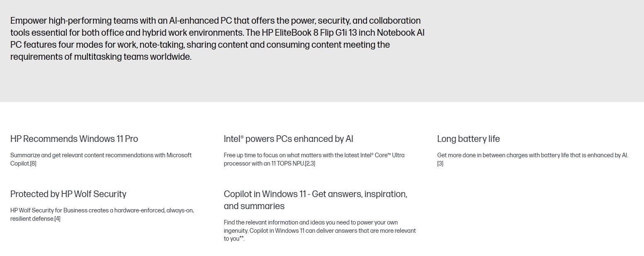Click the "Protected by HP Wolf Security" heading
The image size is (644, 256).
[68, 194]
